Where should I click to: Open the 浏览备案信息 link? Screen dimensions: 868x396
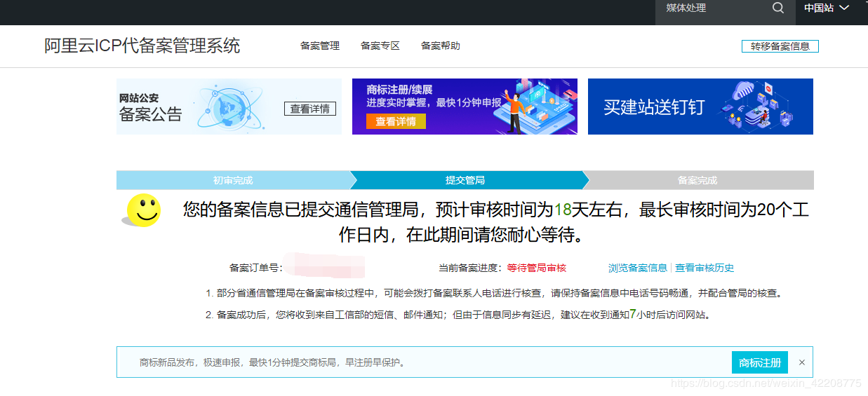pos(638,268)
